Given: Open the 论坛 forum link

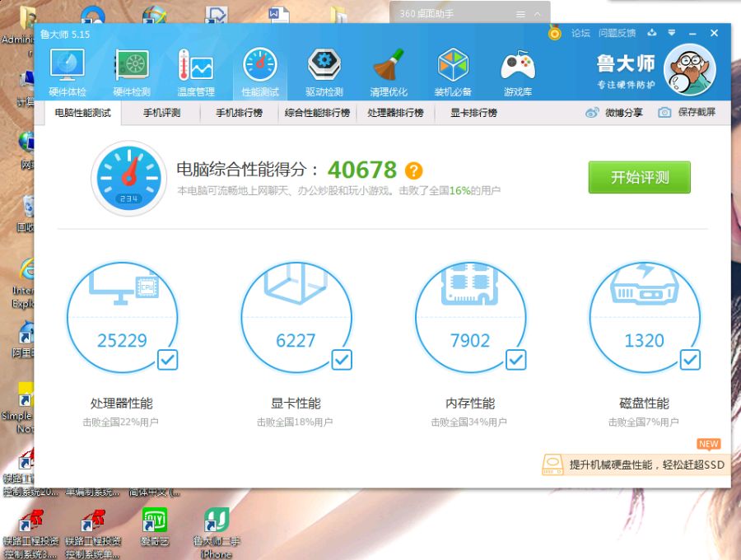Looking at the screenshot, I should (x=580, y=33).
